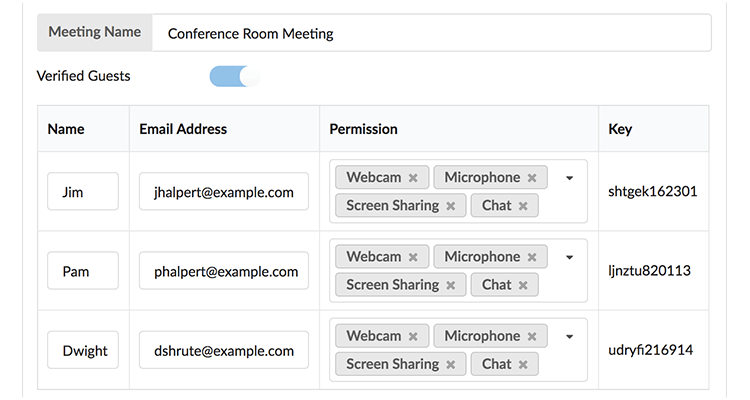Screen dimensions: 750x400
Task: Select the phalpert@example.com email field
Action: (224, 271)
